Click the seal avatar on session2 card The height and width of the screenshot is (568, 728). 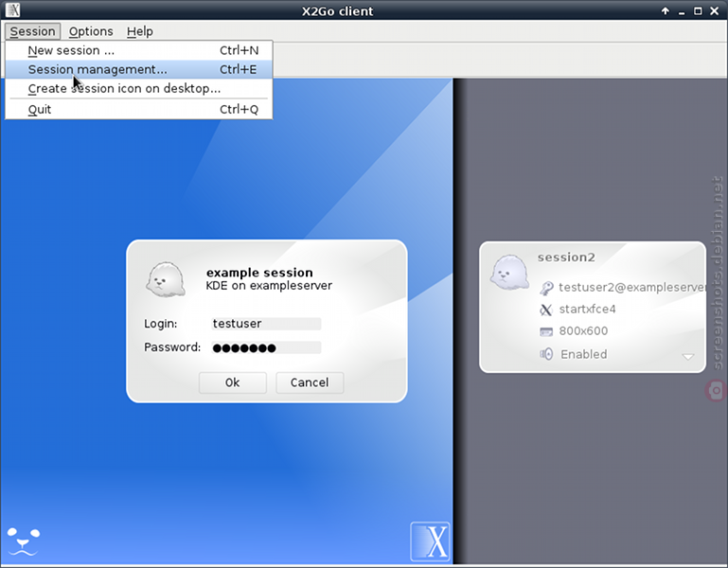pos(509,272)
